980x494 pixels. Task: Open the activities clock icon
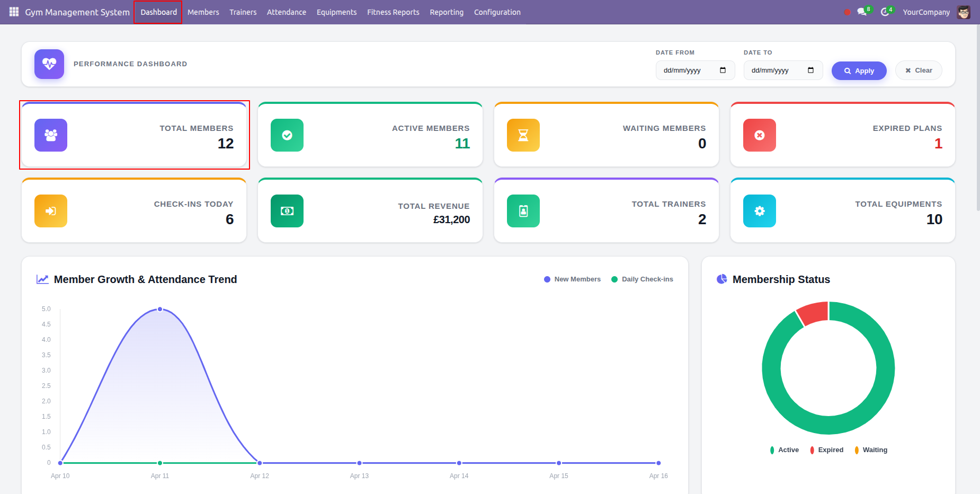[885, 12]
